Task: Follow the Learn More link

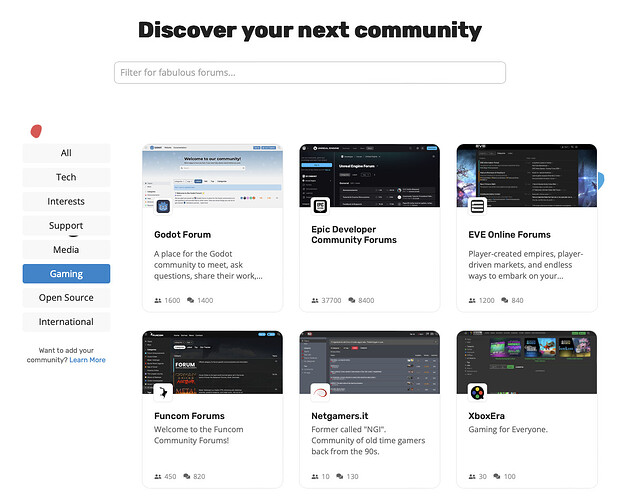Action: click(x=87, y=360)
